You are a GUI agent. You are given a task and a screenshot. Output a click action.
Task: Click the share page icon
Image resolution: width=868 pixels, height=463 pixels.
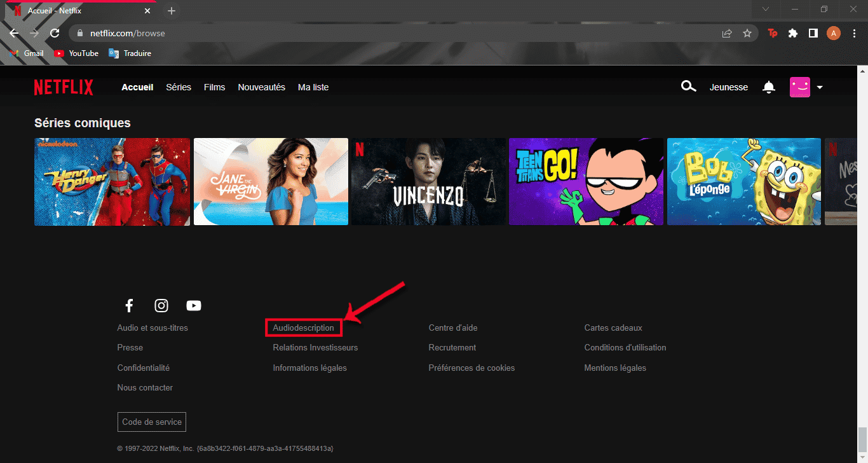[x=727, y=33]
